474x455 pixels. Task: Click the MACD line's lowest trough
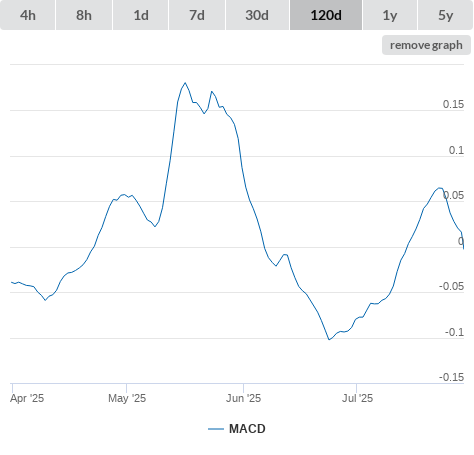329,339
